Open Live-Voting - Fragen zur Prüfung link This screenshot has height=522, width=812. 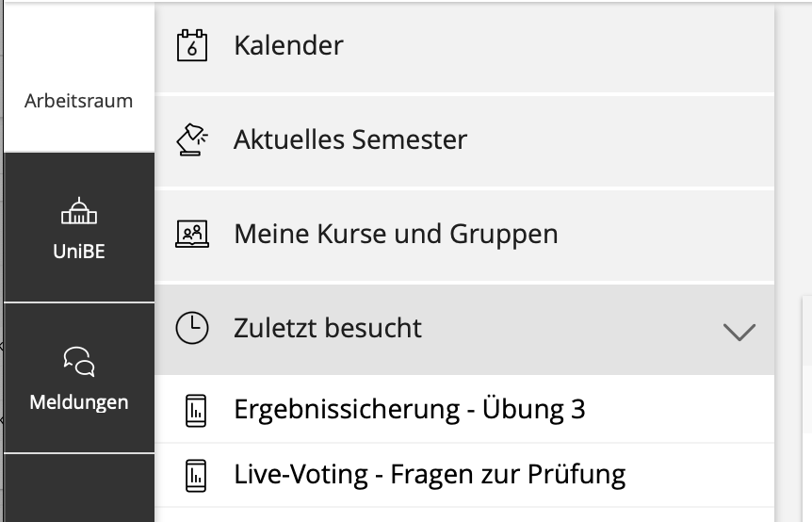click(x=430, y=474)
